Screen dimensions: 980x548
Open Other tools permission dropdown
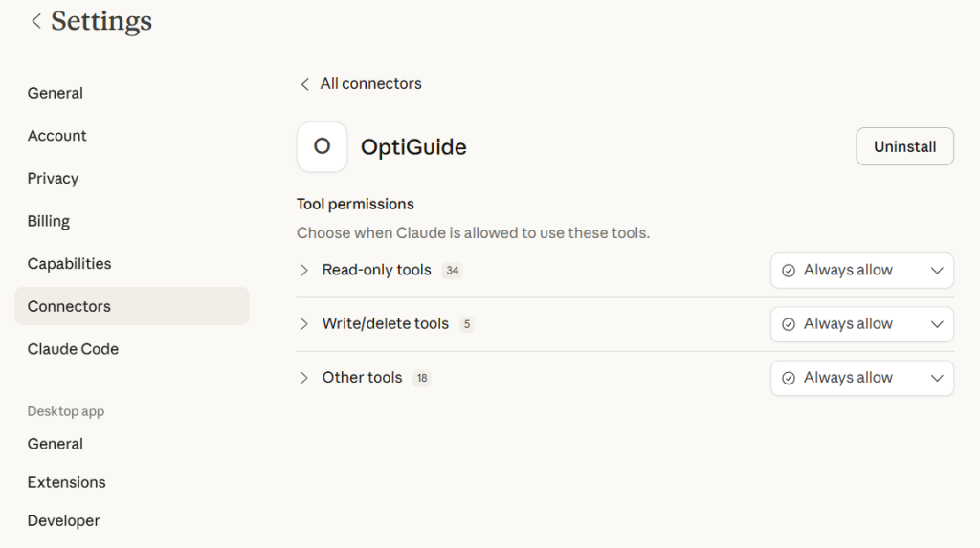(861, 378)
